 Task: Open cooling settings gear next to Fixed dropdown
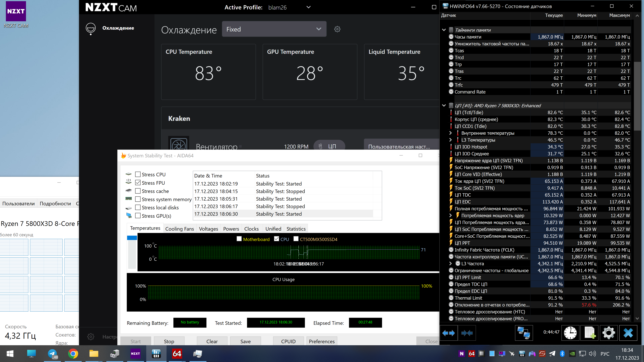click(337, 29)
